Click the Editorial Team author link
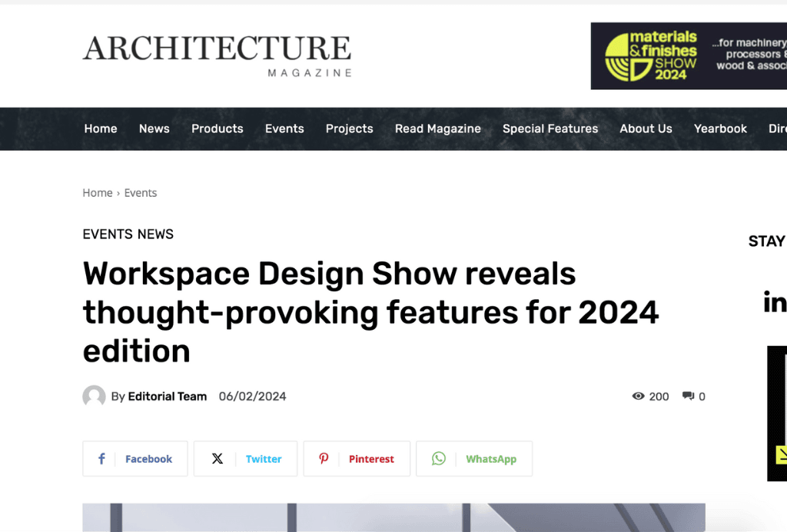This screenshot has height=532, width=787. coord(167,397)
